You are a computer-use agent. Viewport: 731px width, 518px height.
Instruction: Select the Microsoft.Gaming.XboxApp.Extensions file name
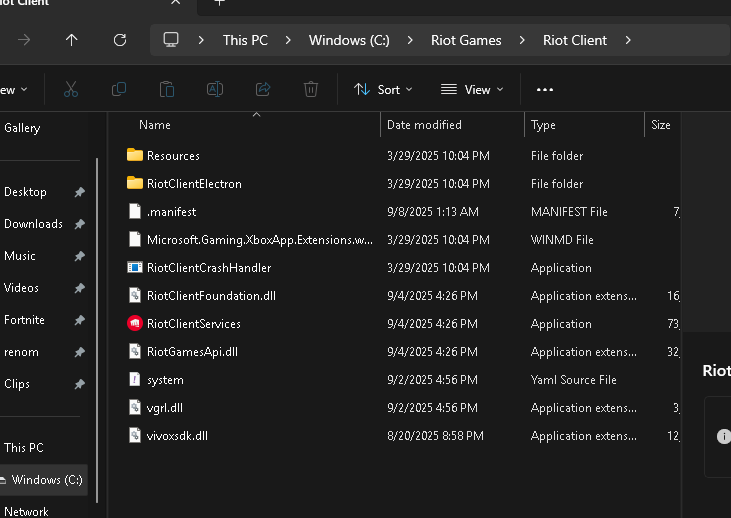(260, 240)
